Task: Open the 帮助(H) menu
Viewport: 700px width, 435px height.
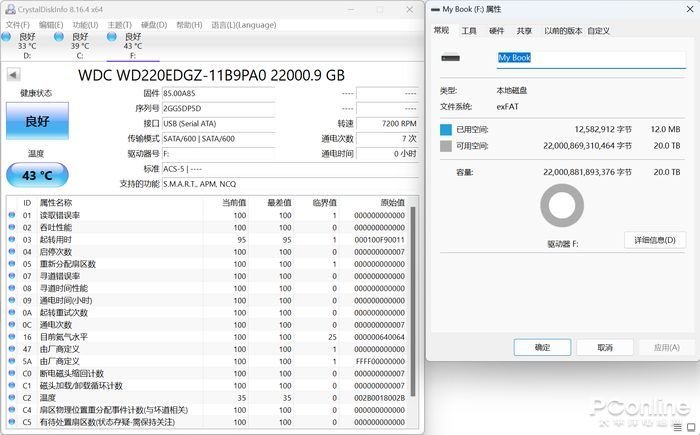Action: tap(189, 25)
